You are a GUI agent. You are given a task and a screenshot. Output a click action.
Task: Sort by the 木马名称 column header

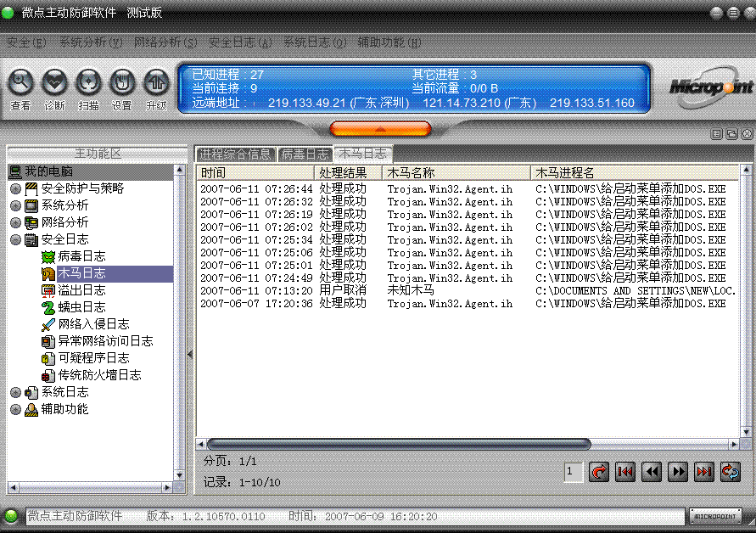click(456, 172)
